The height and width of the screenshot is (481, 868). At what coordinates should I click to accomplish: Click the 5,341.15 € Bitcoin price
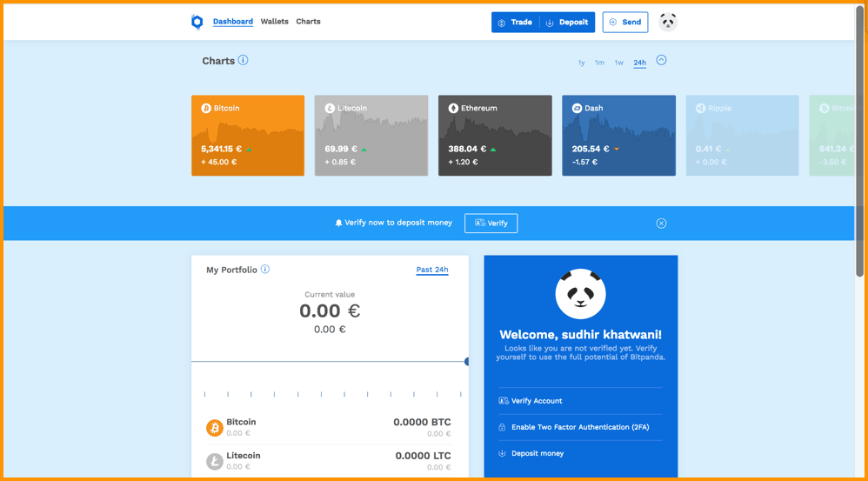pos(221,149)
